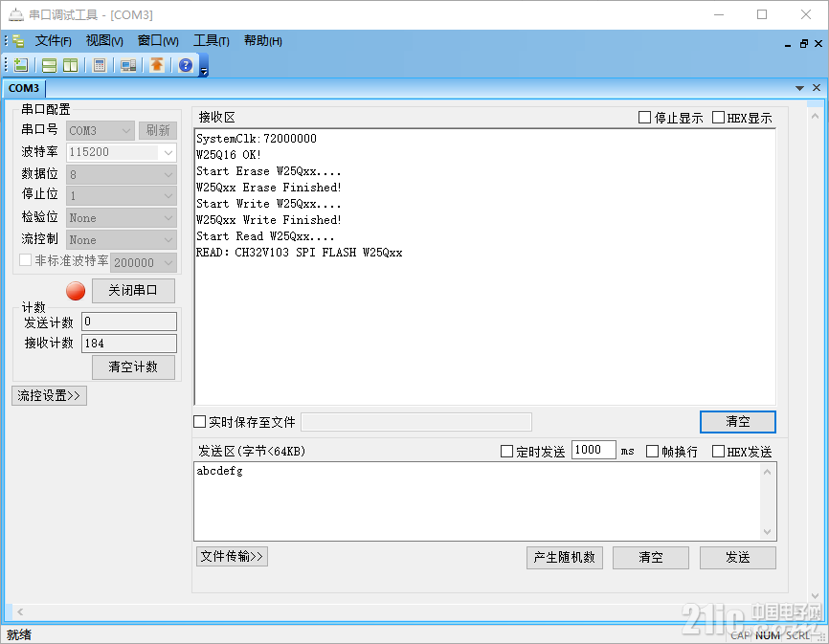The image size is (829, 644).
Task: Click the computer device manager toolbar icon
Action: coord(128,65)
